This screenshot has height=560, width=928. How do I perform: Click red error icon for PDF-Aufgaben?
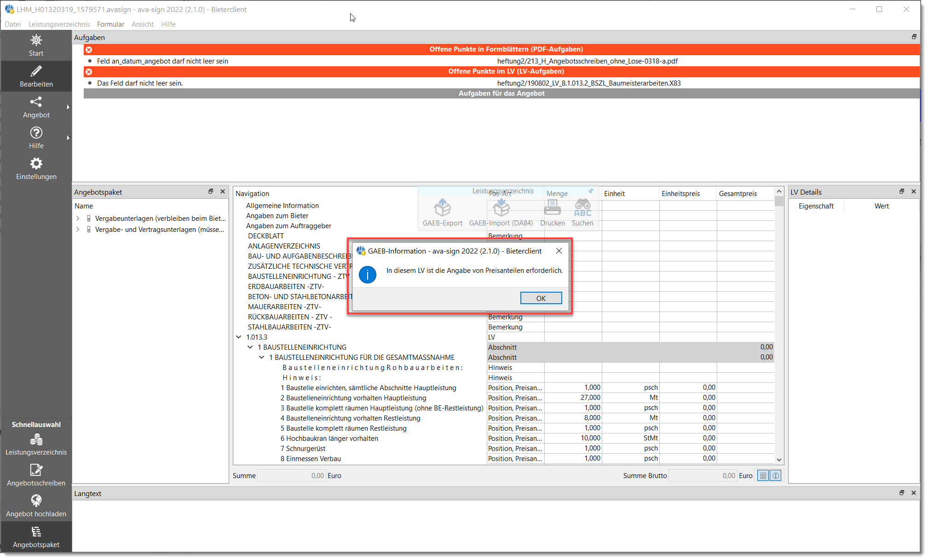89,49
